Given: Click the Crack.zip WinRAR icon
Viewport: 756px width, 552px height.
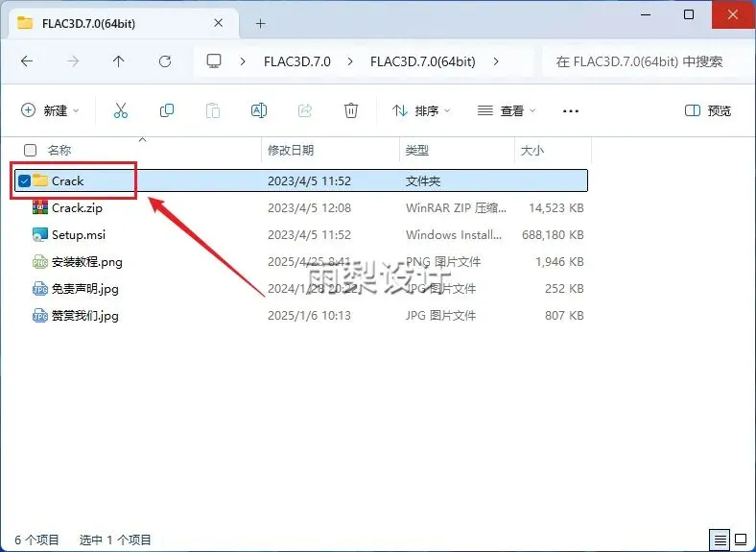Looking at the screenshot, I should point(40,207).
